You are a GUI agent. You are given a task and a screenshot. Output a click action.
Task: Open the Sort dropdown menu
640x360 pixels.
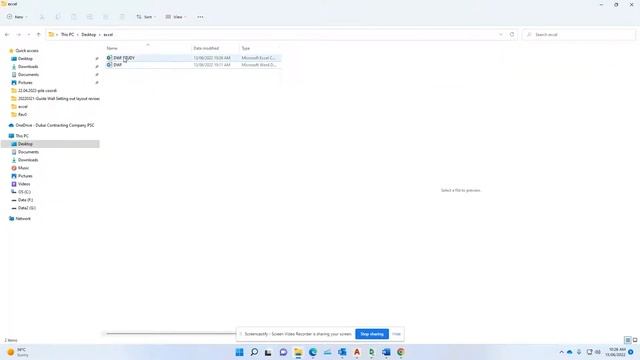146,17
